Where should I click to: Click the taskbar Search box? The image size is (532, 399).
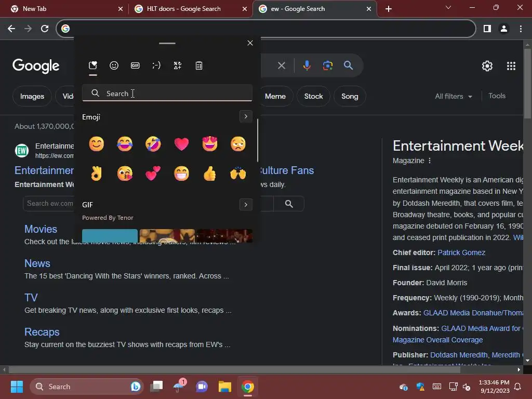[87, 387]
